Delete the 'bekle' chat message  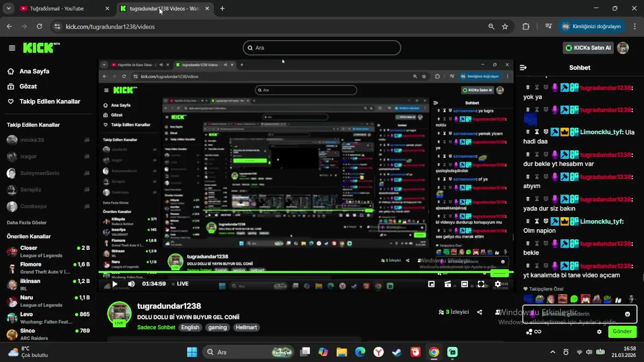528,243
